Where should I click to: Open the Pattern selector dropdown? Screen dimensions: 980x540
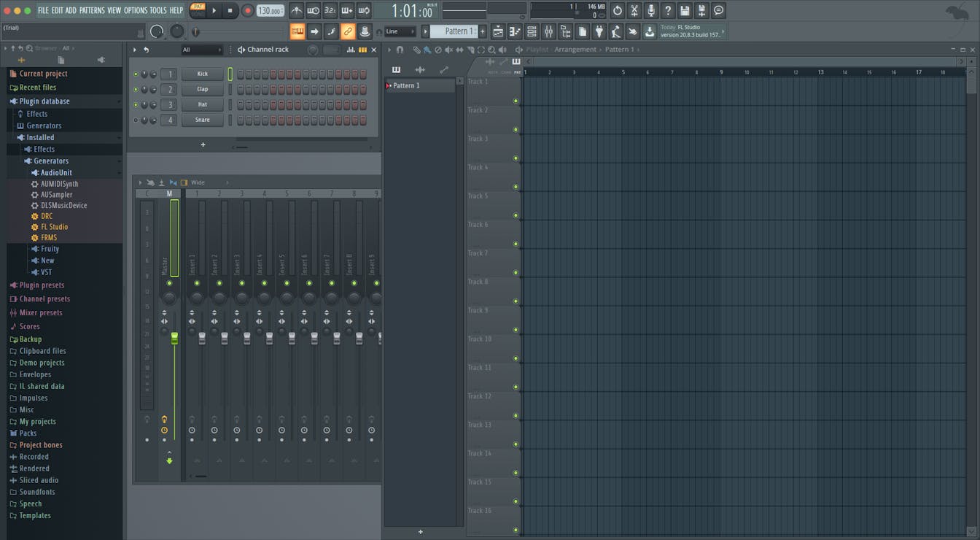(x=456, y=31)
